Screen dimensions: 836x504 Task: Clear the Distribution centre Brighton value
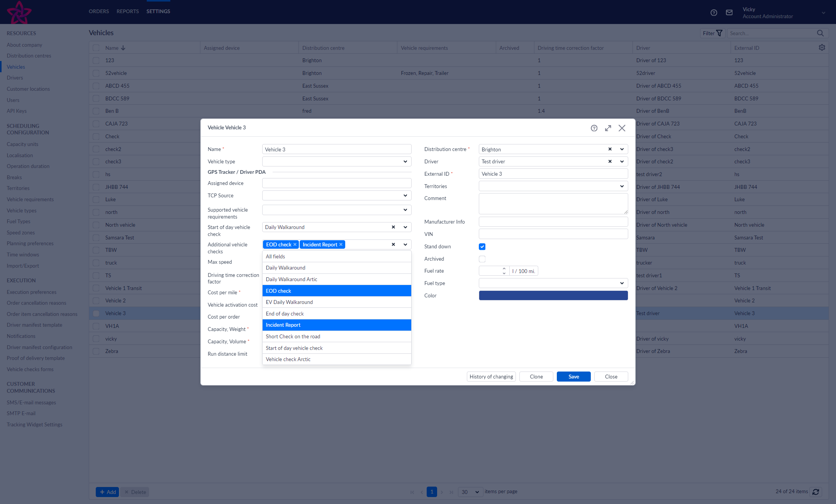[610, 149]
